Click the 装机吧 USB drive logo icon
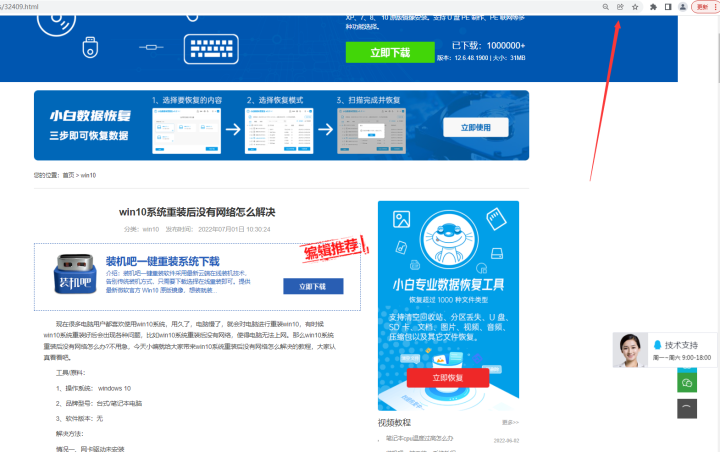 click(75, 274)
